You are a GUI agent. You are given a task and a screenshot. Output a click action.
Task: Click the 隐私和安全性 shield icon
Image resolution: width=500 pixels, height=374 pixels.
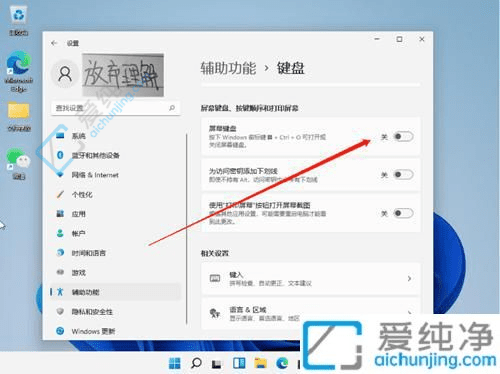[60, 311]
